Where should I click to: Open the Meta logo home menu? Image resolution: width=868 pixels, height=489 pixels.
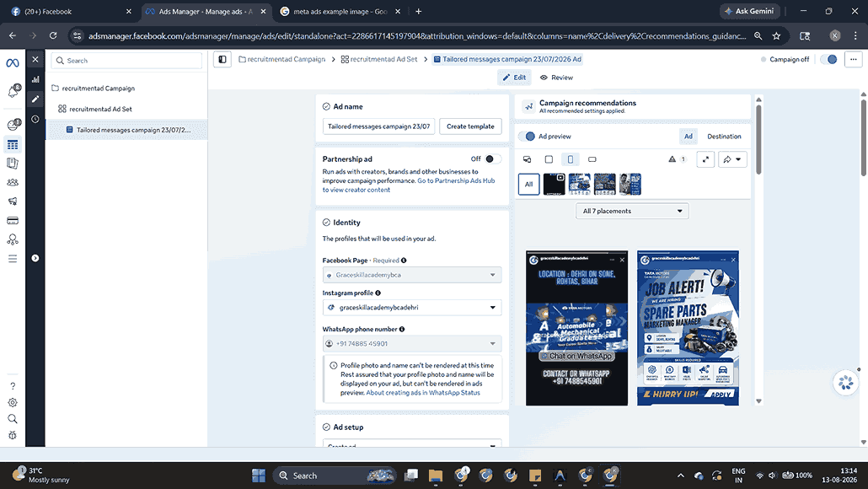(x=12, y=62)
